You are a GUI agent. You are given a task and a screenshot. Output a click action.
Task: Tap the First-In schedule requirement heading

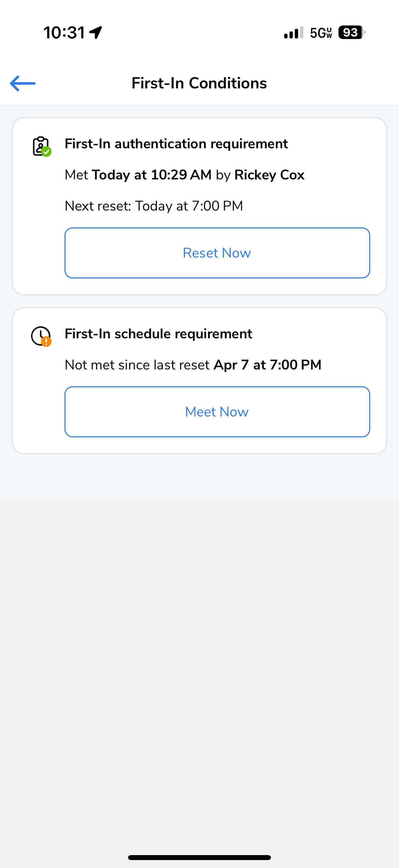pyautogui.click(x=158, y=334)
